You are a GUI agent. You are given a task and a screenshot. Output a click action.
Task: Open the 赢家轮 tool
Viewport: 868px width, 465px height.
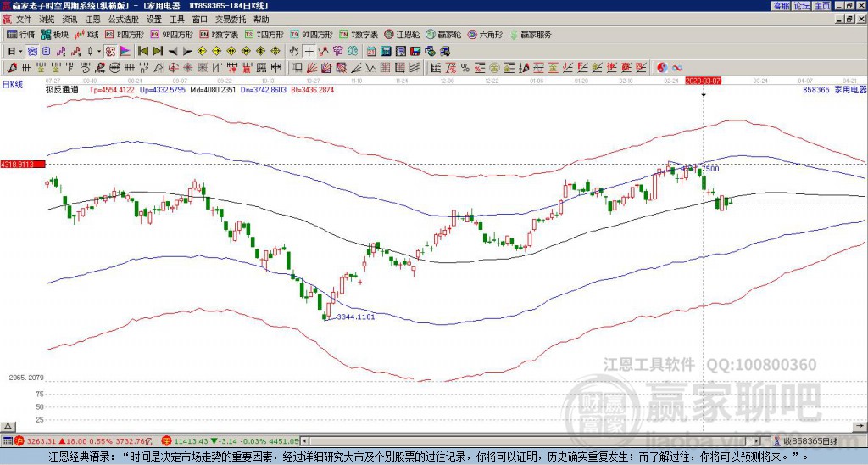click(443, 34)
